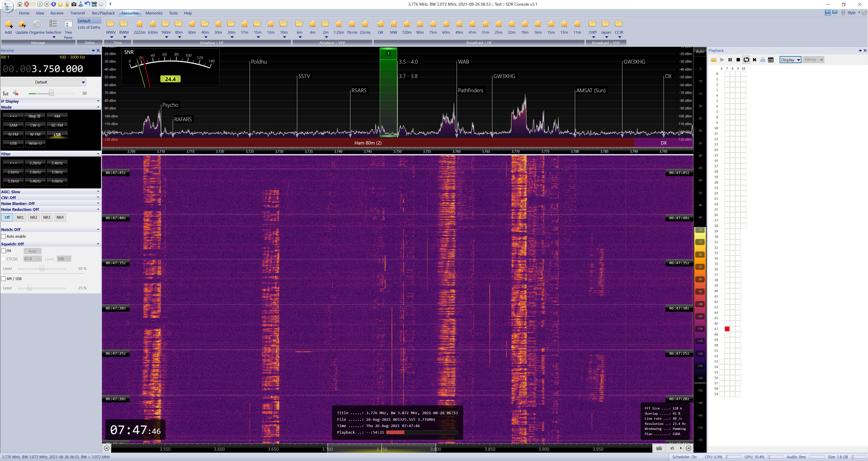Select USB demodulation mode
Viewport: 868px width, 461px height.
click(13, 143)
